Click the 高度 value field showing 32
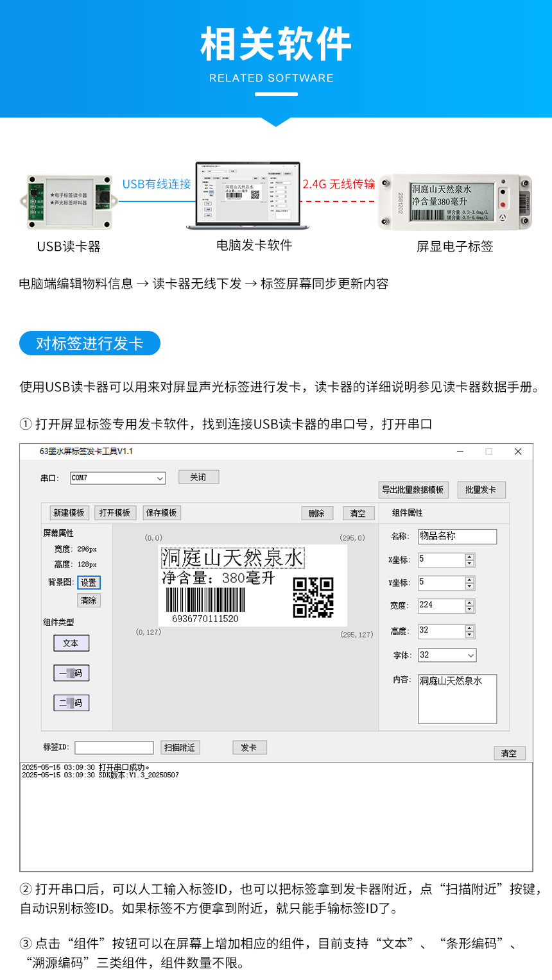 [441, 631]
